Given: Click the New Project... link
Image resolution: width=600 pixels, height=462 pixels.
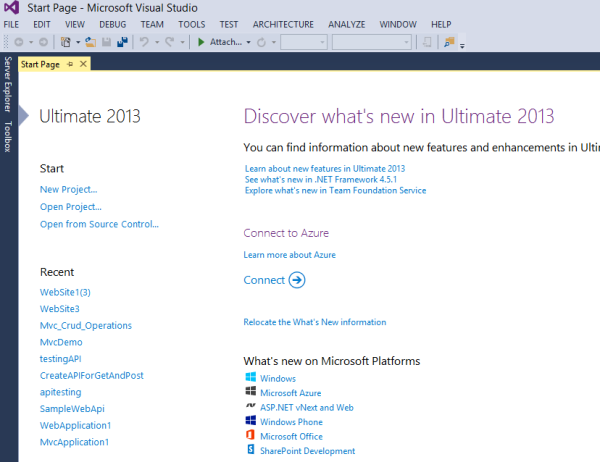Looking at the screenshot, I should [68, 189].
